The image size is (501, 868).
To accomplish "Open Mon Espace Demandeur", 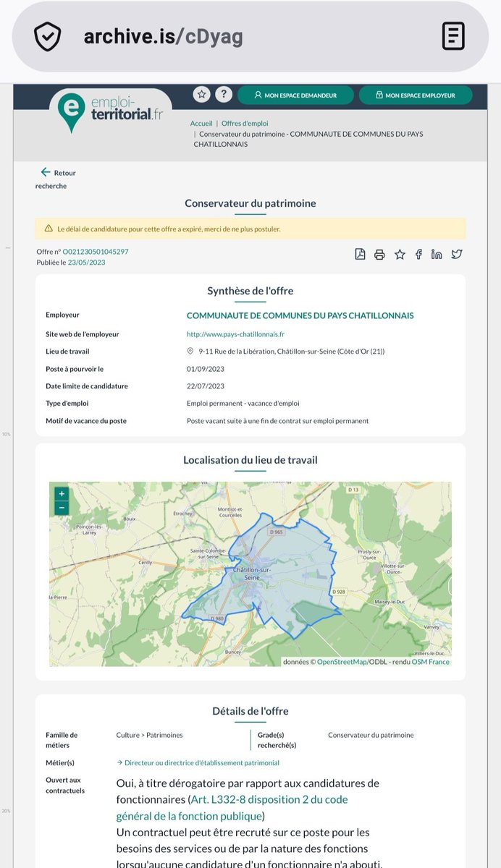I will [x=296, y=95].
